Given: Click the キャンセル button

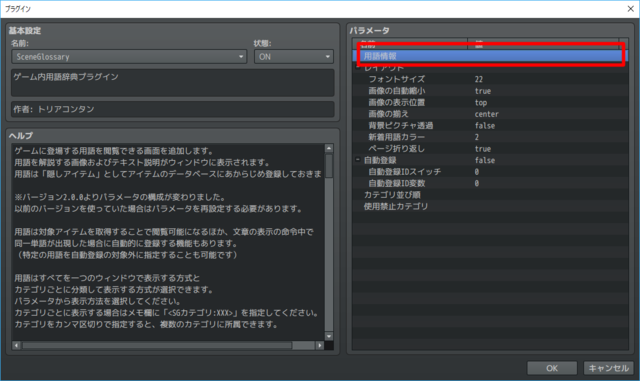Looking at the screenshot, I should coord(608,368).
